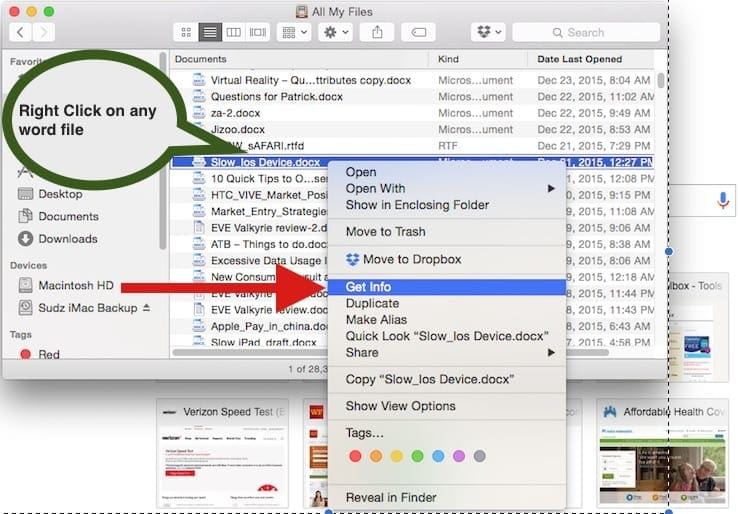This screenshot has width=740, height=514.
Task: Click the Share toolbar button
Action: 377,33
